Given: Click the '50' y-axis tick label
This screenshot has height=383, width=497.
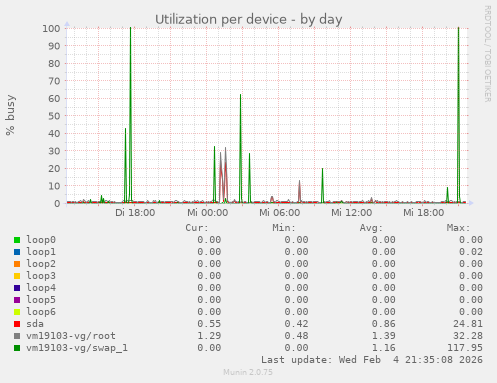Looking at the screenshot, I should pos(54,116).
